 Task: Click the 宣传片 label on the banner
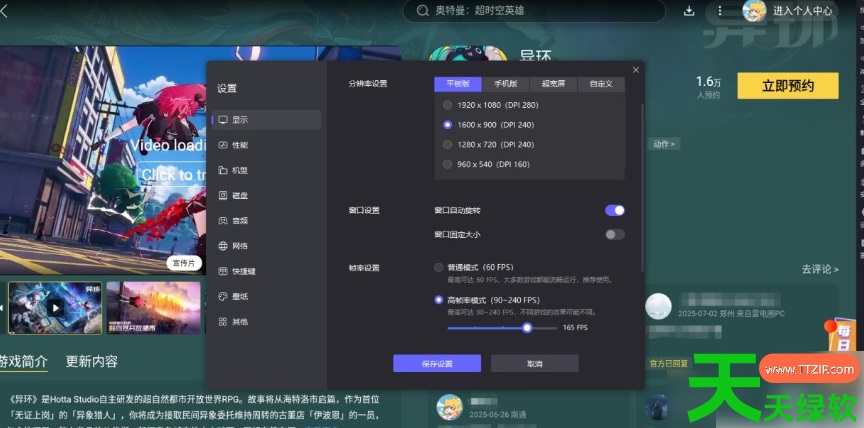184,263
